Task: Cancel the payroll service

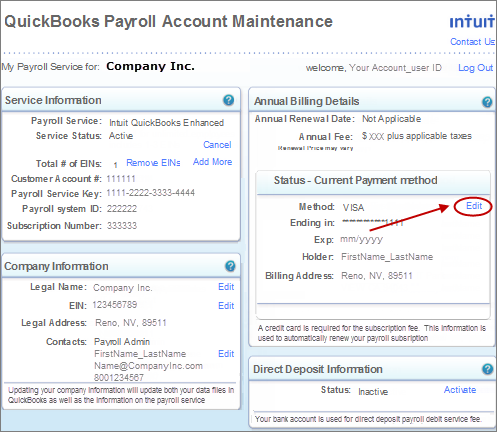Action: pos(217,145)
